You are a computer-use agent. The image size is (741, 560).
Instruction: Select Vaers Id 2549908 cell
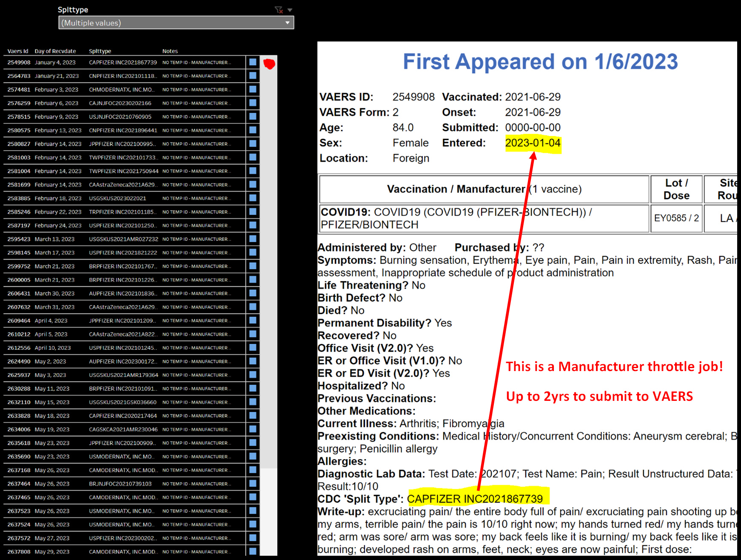(x=19, y=62)
